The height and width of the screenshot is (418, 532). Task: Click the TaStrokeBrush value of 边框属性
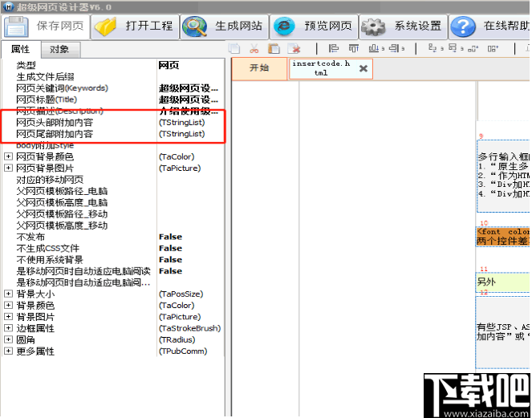190,328
